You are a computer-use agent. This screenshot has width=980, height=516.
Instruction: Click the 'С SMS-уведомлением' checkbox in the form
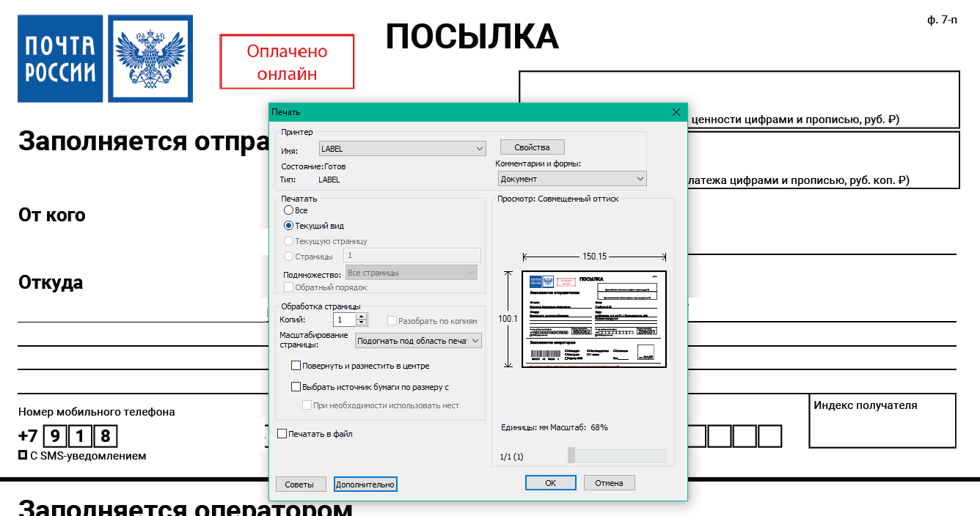23,455
